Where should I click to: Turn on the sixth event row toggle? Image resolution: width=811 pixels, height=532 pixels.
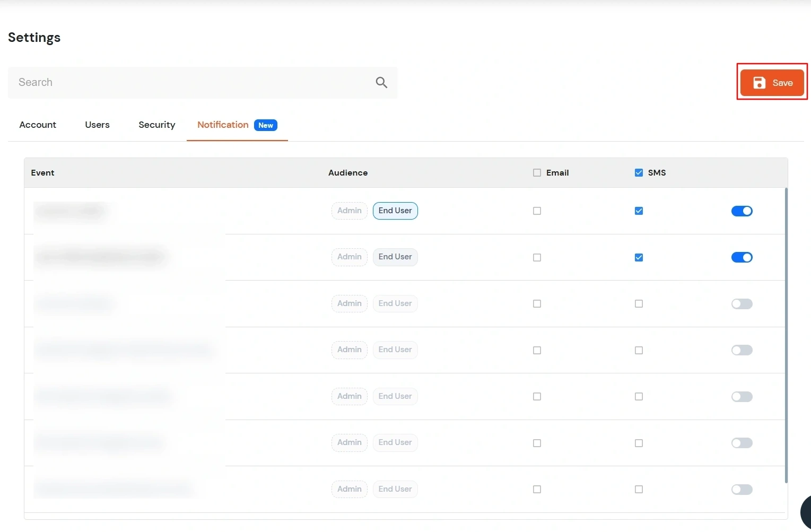pos(742,443)
